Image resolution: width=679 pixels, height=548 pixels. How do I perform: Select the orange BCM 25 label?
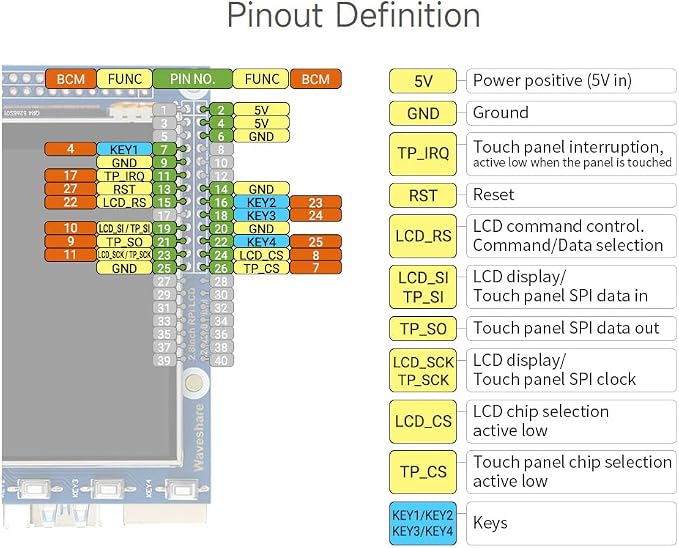pos(316,242)
